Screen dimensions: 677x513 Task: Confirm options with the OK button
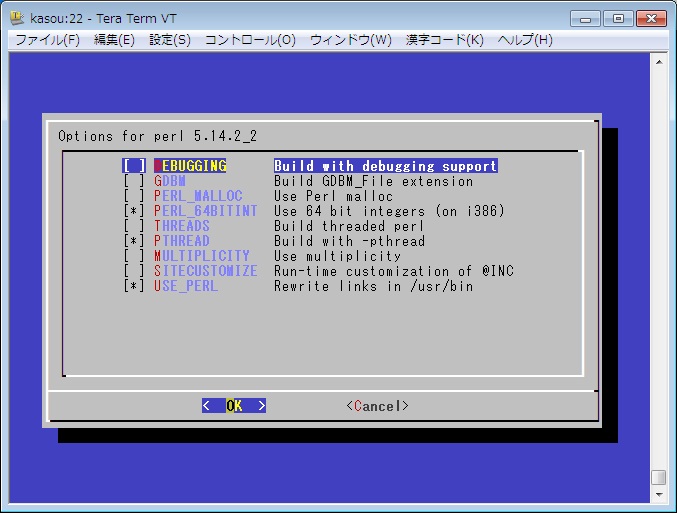[x=234, y=406]
